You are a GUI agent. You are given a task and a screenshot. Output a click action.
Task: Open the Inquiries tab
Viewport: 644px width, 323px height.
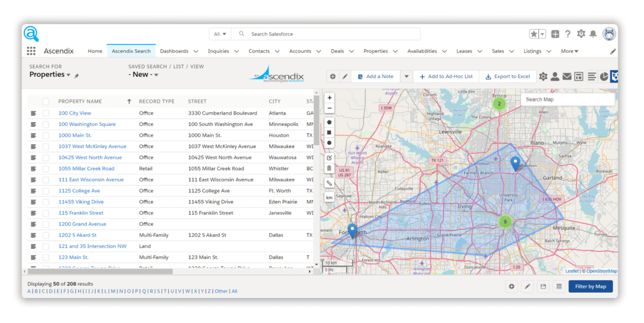coord(218,52)
